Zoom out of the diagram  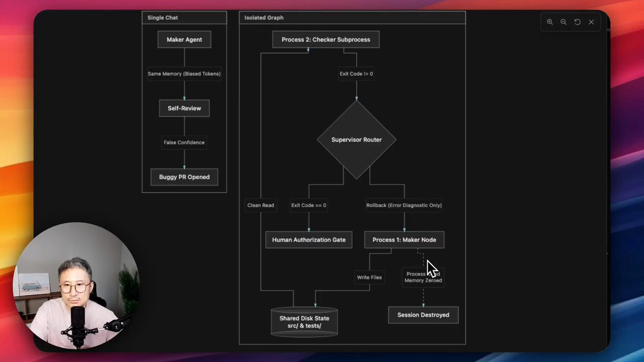(x=563, y=22)
